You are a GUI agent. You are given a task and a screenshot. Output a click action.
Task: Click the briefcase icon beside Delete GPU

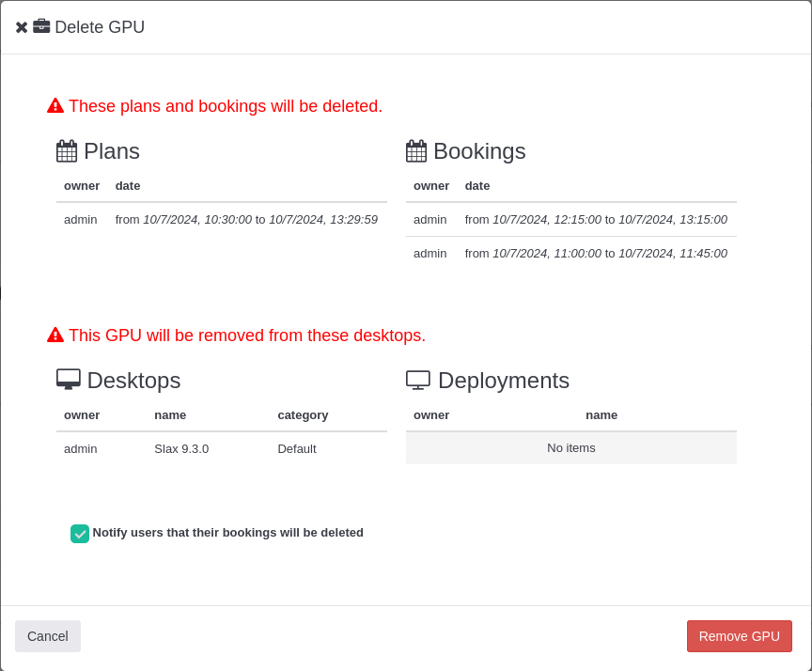click(41, 26)
